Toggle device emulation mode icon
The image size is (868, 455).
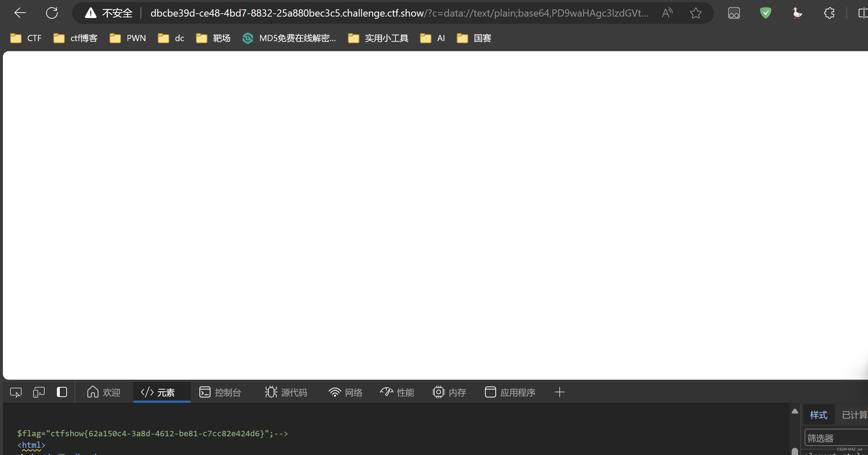pos(39,392)
